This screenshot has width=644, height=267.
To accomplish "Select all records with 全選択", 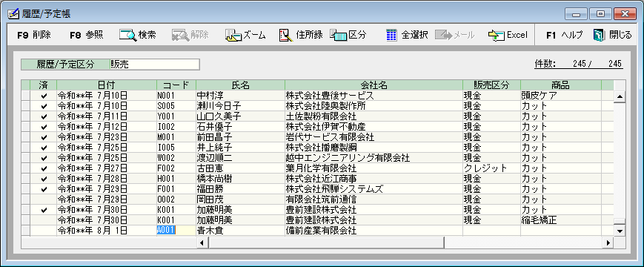I will pos(407,35).
